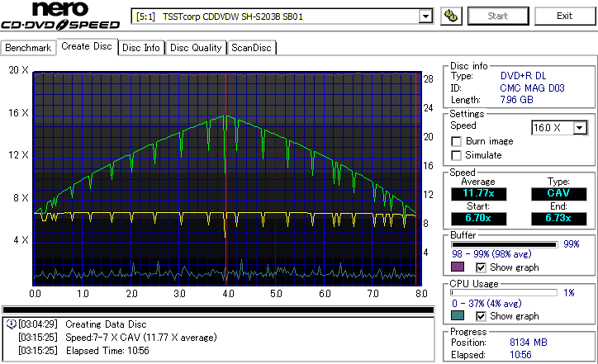Uncheck Show graph under CPU Usage

point(482,316)
